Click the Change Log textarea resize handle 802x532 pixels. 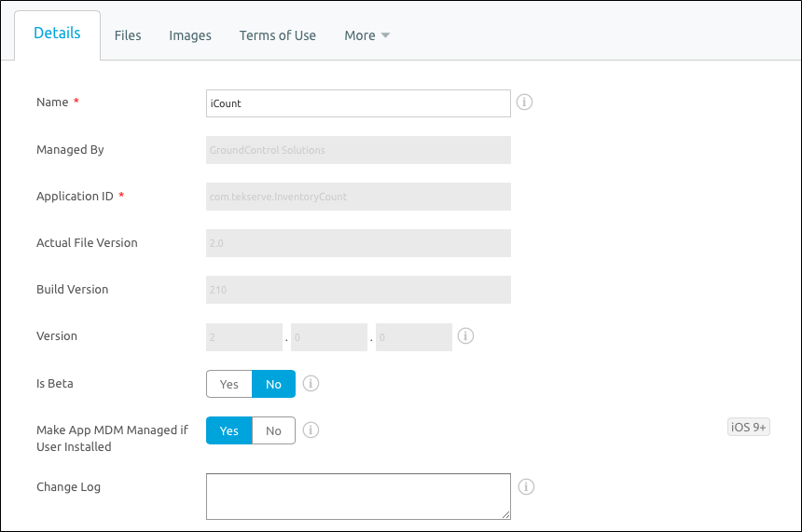[x=505, y=514]
